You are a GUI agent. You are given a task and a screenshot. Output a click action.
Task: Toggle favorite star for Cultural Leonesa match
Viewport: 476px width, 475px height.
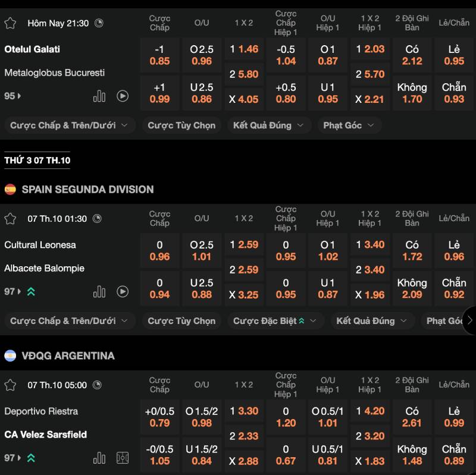(10, 219)
